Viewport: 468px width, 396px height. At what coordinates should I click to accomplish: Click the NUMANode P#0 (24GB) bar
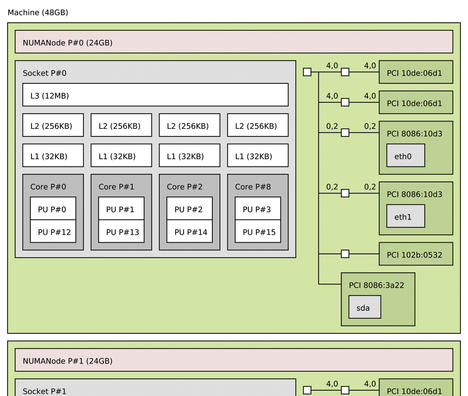pyautogui.click(x=234, y=42)
